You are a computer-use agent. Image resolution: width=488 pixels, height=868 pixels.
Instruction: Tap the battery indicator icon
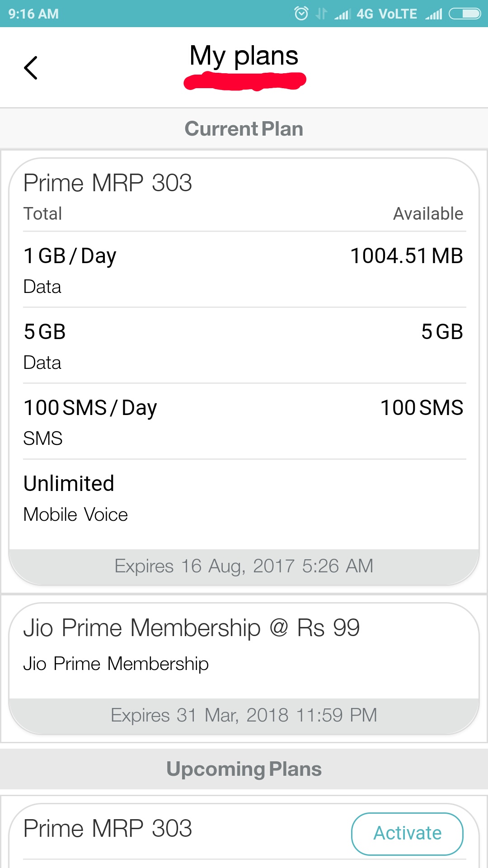click(465, 14)
